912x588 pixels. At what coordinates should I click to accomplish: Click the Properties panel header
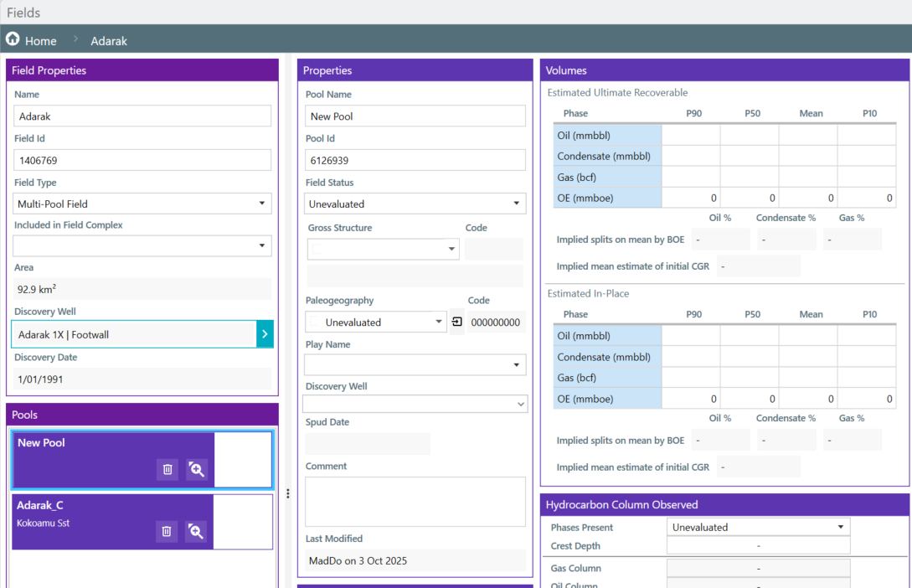point(415,70)
